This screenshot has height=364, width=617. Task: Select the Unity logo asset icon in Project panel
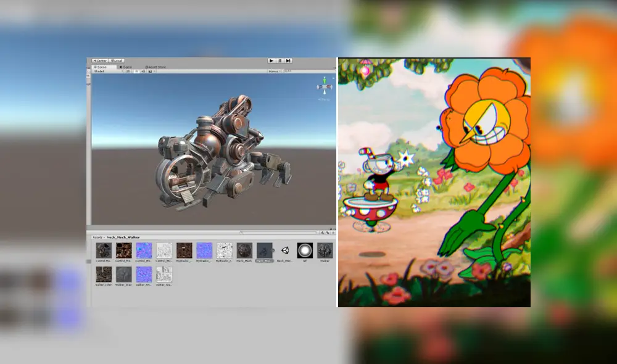[x=285, y=250]
